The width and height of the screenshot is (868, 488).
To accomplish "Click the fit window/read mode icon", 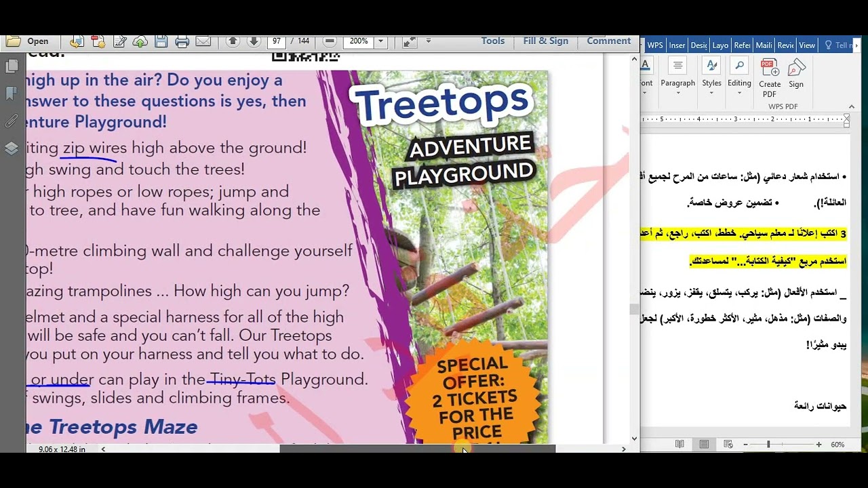I will (409, 41).
